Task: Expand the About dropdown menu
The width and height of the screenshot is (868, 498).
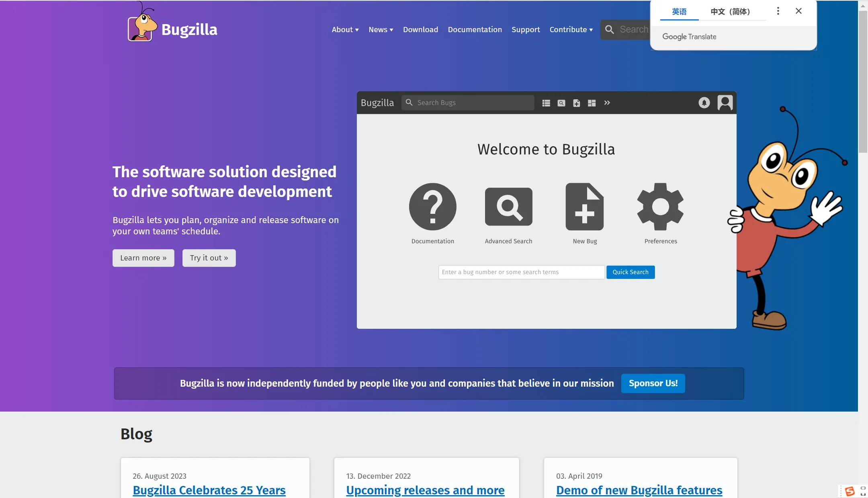Action: tap(346, 29)
